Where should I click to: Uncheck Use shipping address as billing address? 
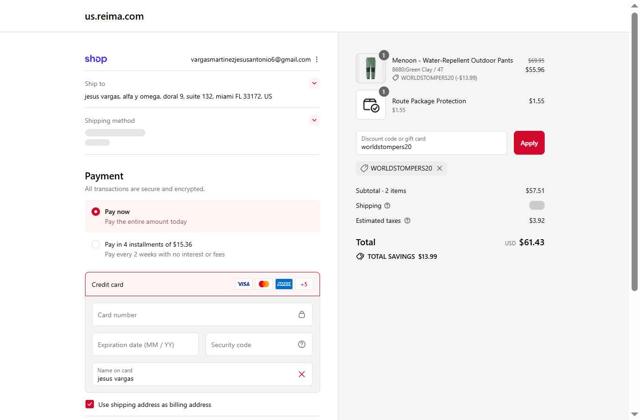(x=90, y=404)
